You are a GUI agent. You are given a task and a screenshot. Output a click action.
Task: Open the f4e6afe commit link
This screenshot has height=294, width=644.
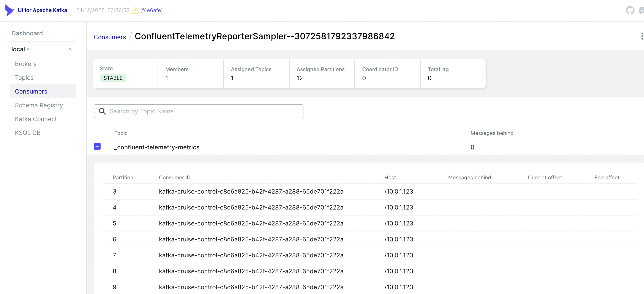(x=151, y=10)
